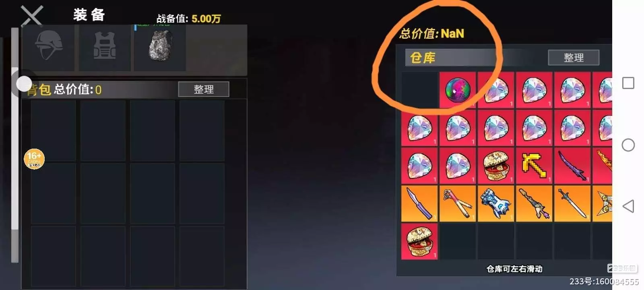Select the purple curved blade on the red tile

click(x=572, y=166)
